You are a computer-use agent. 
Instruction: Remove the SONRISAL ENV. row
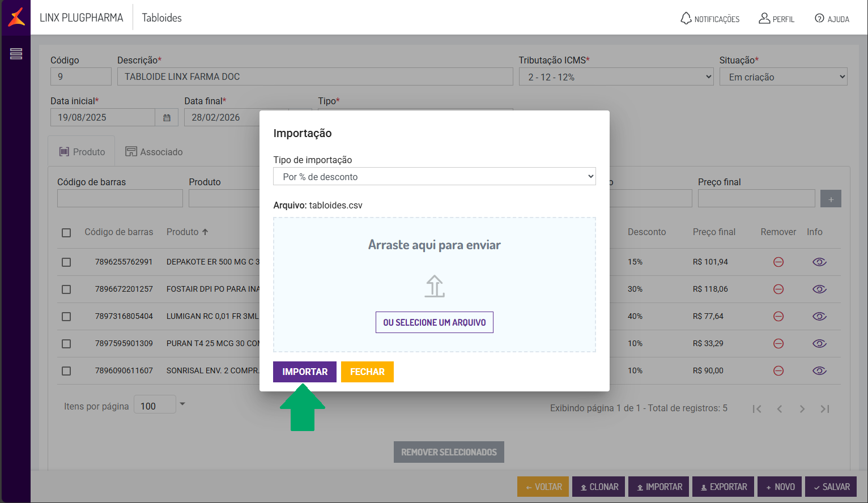778,370
